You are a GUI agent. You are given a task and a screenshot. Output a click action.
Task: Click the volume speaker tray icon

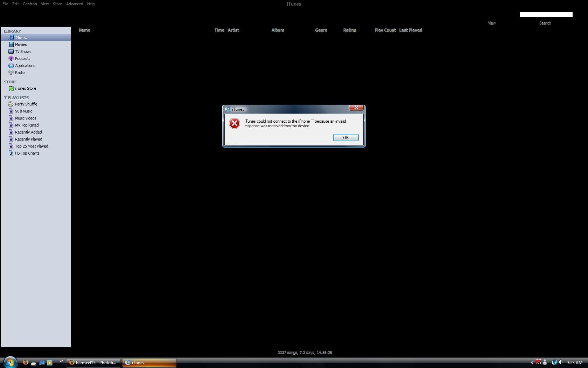point(561,362)
